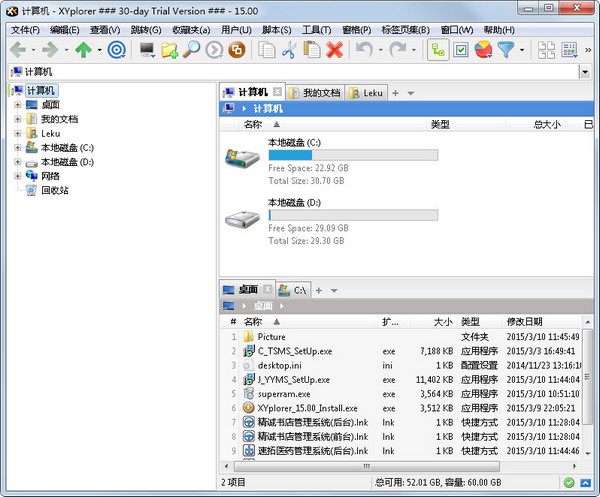Select the 本地磁盘 (C:) drive icon
Image resolution: width=600 pixels, height=497 pixels.
[x=242, y=158]
